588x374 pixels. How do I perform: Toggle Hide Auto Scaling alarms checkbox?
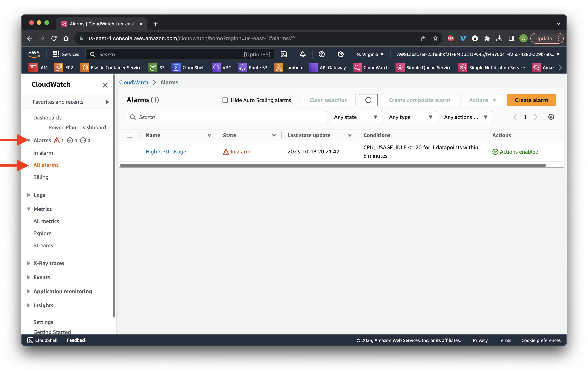(x=225, y=100)
